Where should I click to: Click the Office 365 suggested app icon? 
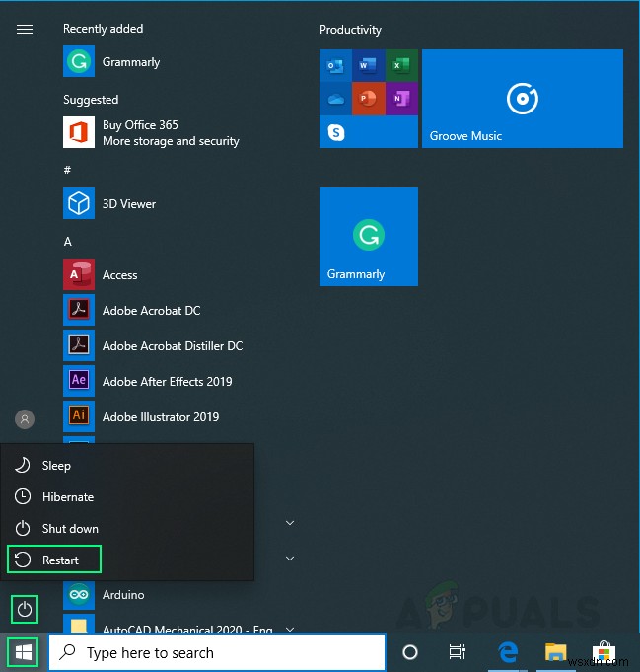(79, 132)
